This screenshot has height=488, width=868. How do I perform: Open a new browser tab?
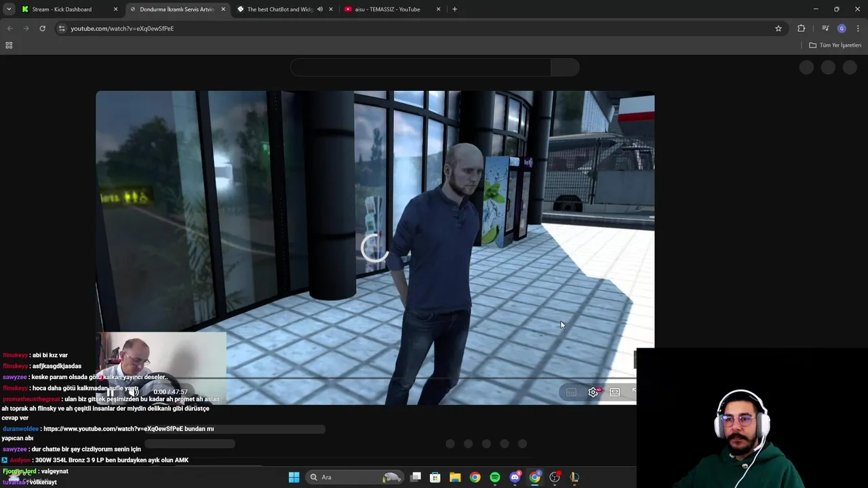454,9
